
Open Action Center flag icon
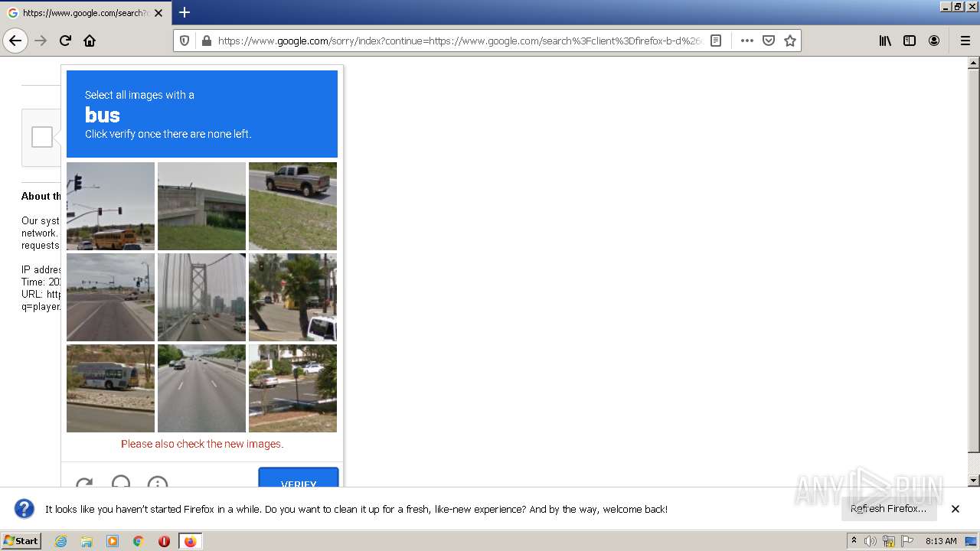click(x=907, y=541)
